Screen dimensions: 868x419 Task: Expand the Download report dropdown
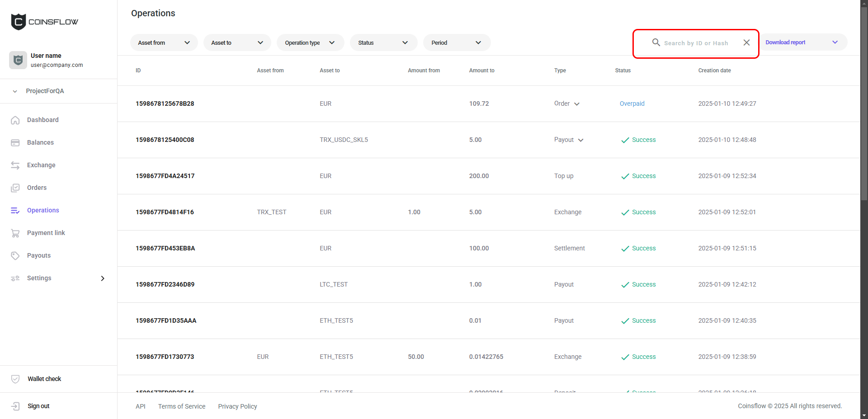coord(835,42)
